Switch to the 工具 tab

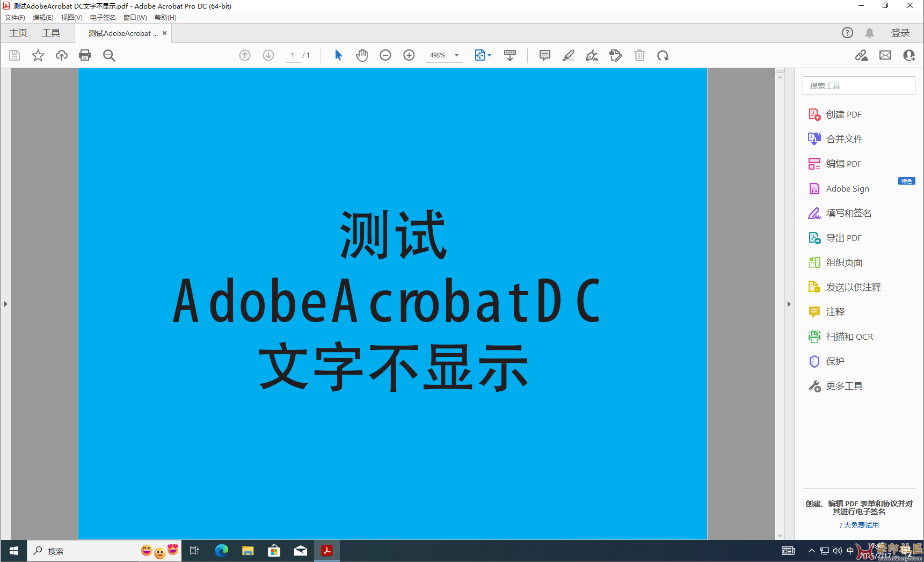(x=51, y=33)
